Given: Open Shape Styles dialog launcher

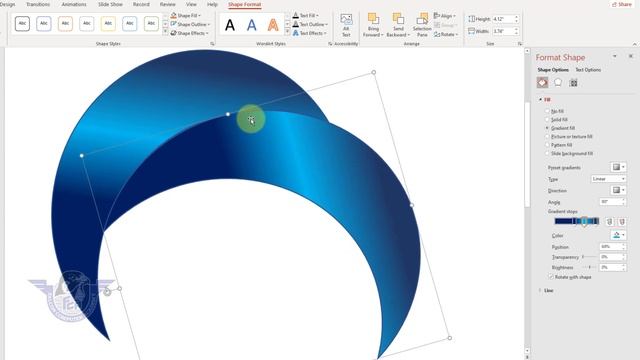Looking at the screenshot, I should pos(212,44).
